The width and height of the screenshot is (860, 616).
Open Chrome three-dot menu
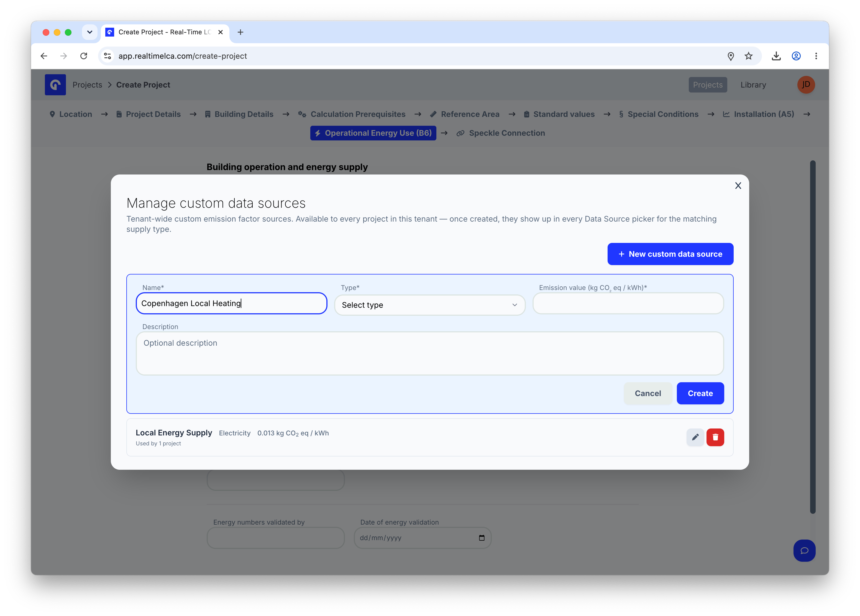point(816,56)
